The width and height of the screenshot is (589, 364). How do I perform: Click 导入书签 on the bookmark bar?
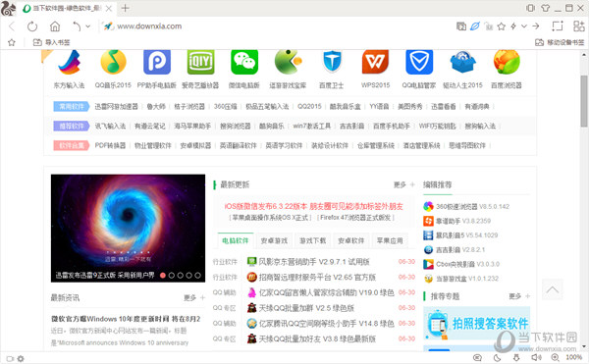(x=51, y=42)
